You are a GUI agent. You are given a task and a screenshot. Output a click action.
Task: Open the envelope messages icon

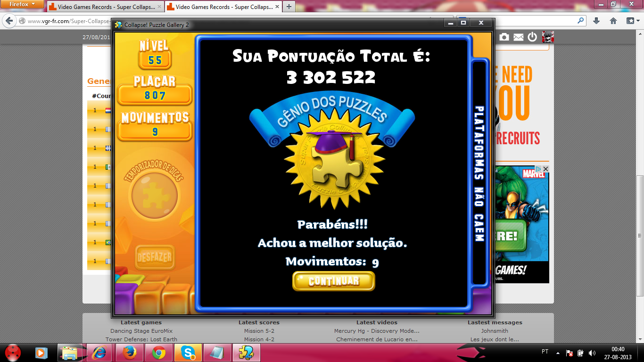point(518,37)
